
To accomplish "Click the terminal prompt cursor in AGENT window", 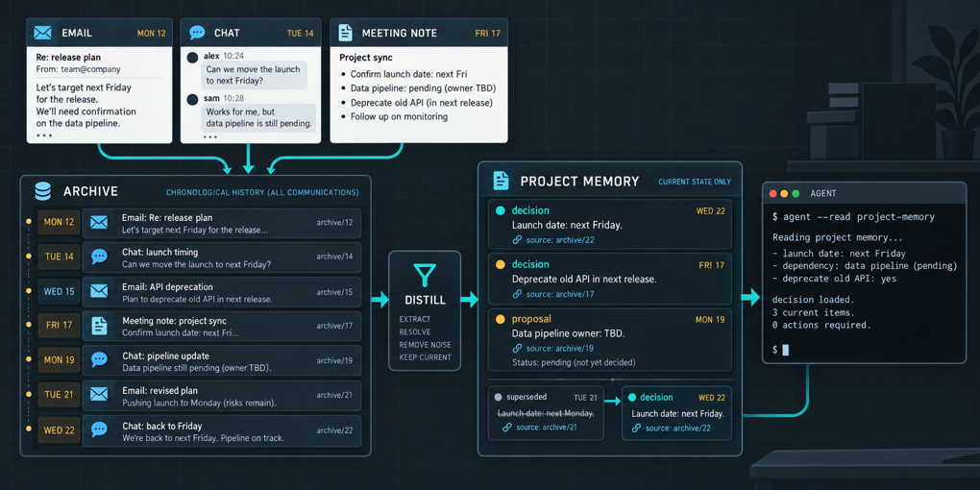I will click(x=786, y=350).
